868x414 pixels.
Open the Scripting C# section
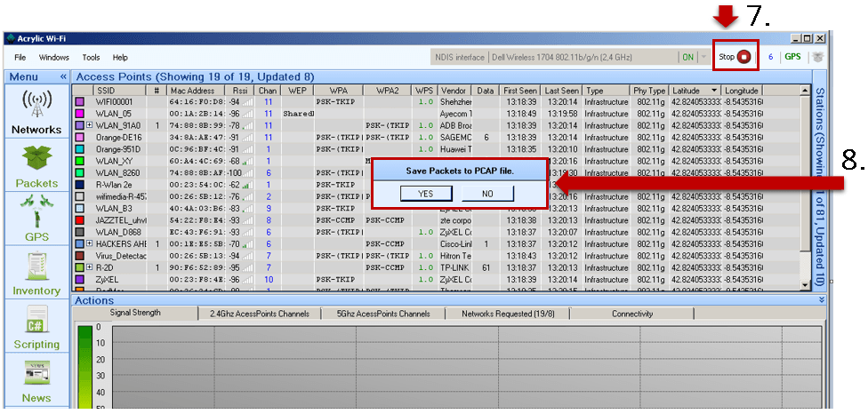tap(36, 327)
